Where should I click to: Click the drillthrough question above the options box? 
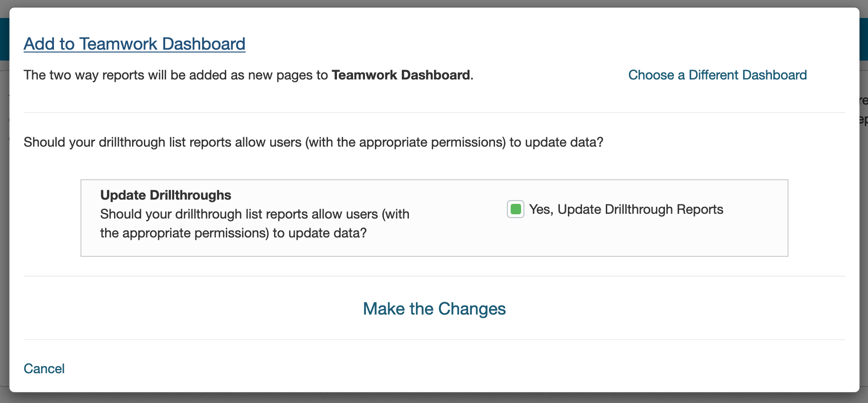pyautogui.click(x=313, y=142)
